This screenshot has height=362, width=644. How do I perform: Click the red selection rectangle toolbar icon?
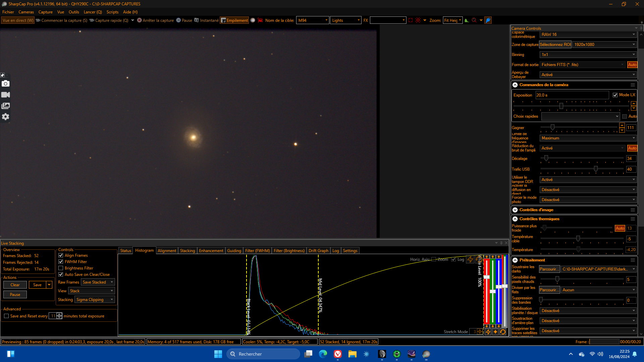point(410,20)
